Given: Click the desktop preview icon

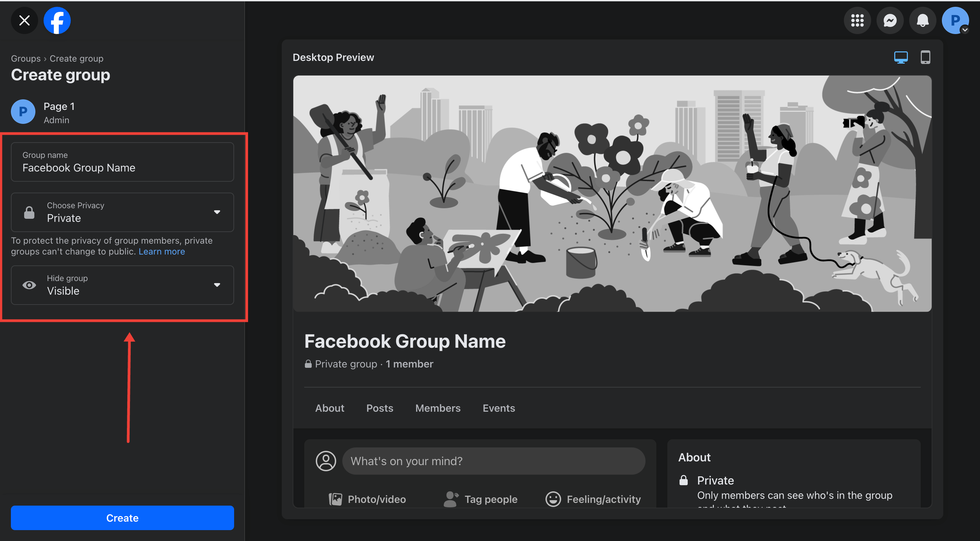Looking at the screenshot, I should pyautogui.click(x=901, y=56).
